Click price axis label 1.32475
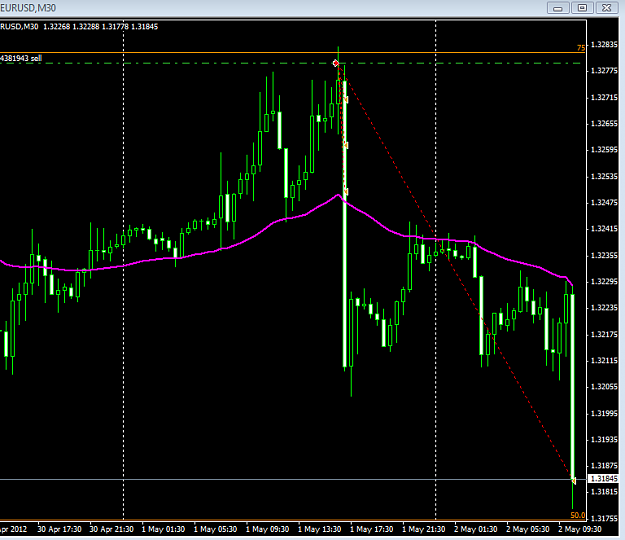 point(604,202)
